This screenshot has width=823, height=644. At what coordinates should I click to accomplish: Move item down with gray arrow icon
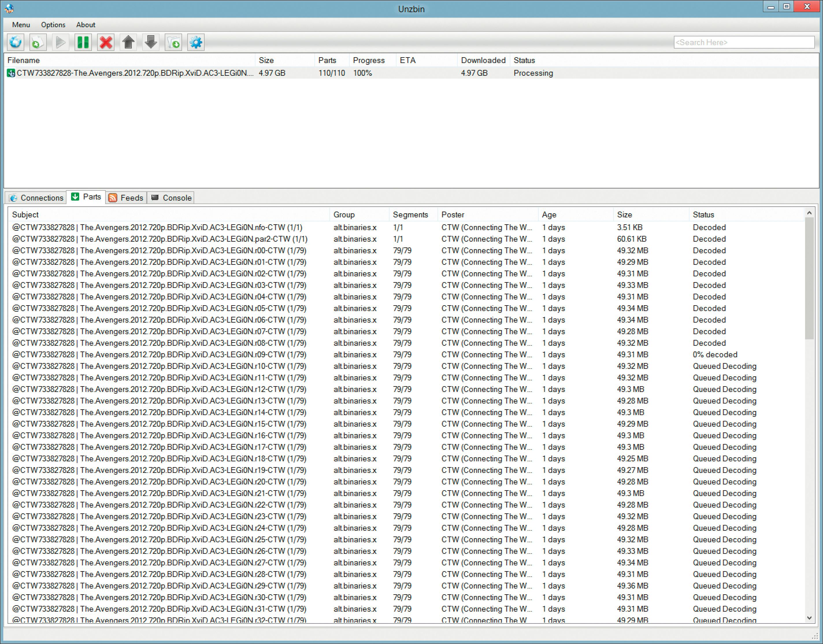point(151,42)
